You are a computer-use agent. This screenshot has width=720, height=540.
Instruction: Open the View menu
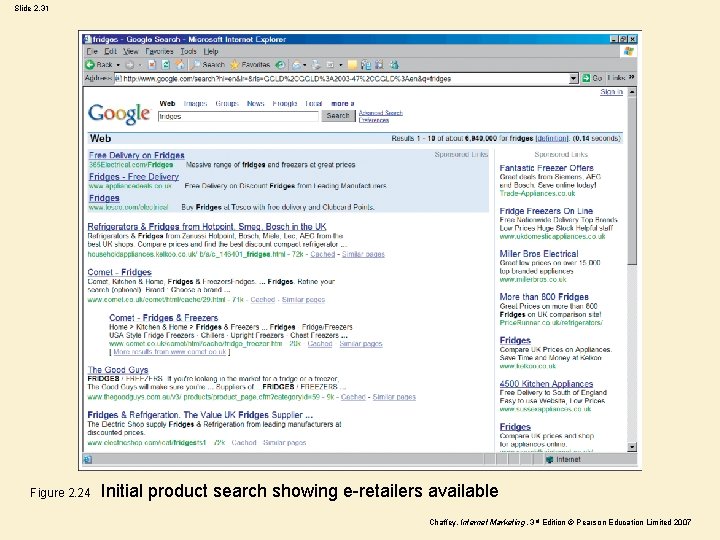click(130, 51)
